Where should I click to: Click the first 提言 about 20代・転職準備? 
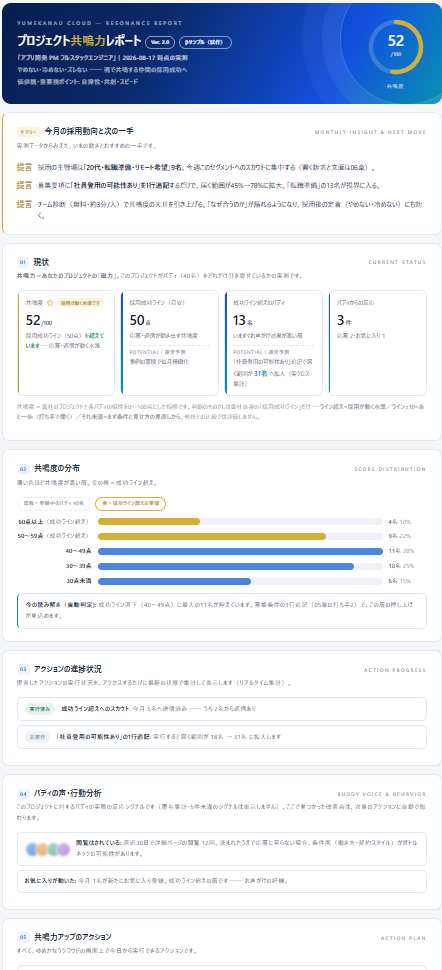point(222,167)
